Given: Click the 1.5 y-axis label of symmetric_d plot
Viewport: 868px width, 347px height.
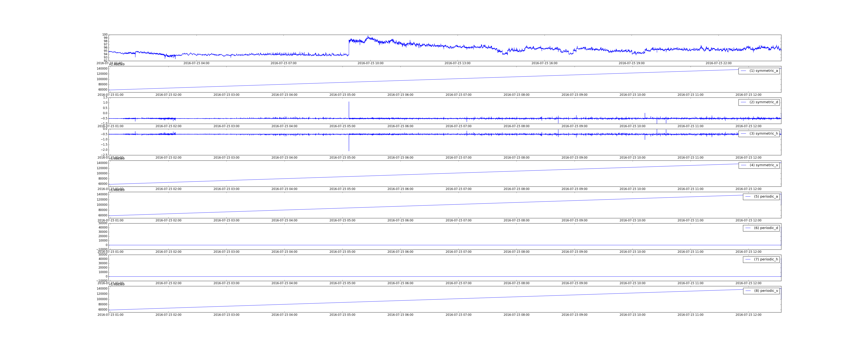Looking at the screenshot, I should (106, 98).
